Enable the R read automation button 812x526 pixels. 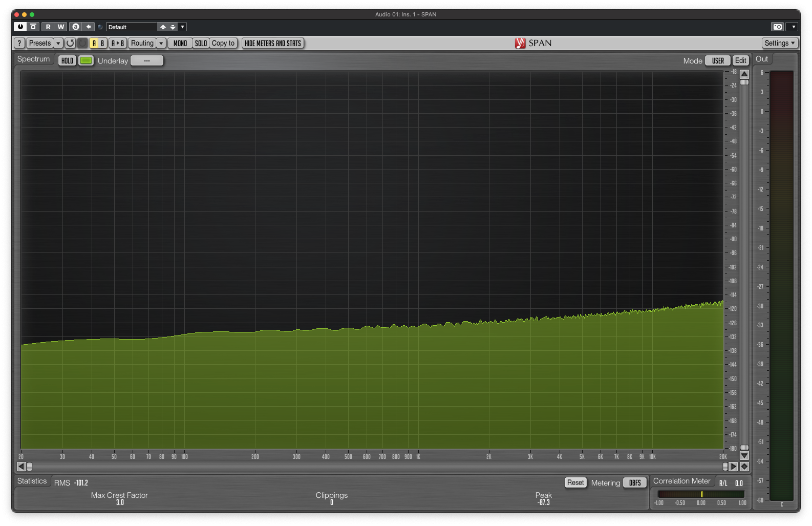[48, 27]
